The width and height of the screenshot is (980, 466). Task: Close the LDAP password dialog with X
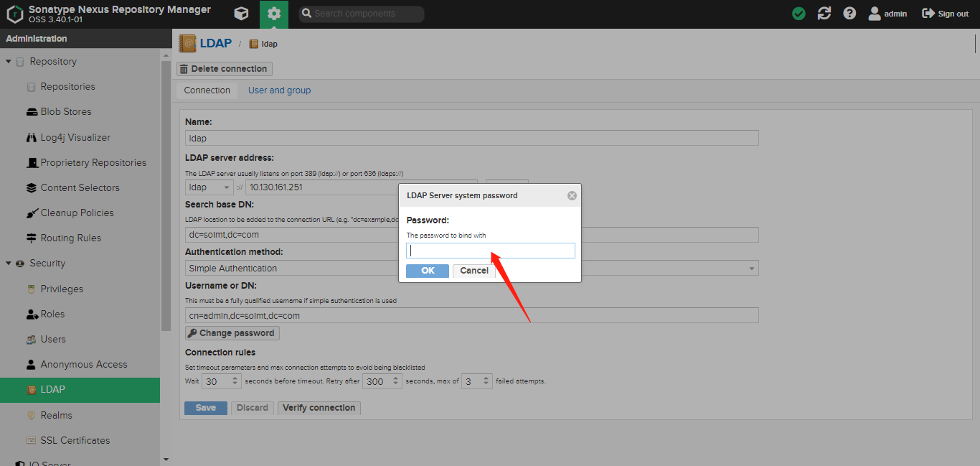(x=572, y=195)
